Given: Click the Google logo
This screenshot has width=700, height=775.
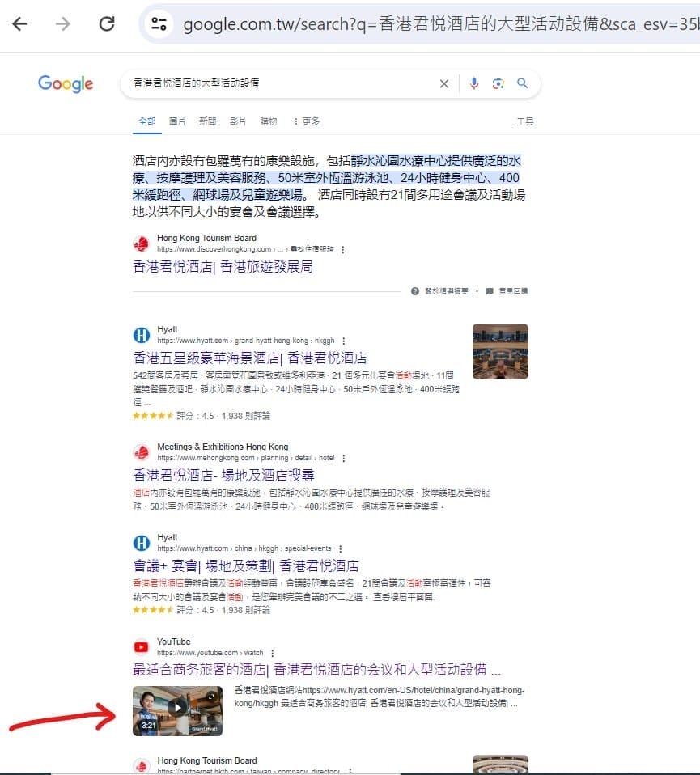Looking at the screenshot, I should (66, 83).
